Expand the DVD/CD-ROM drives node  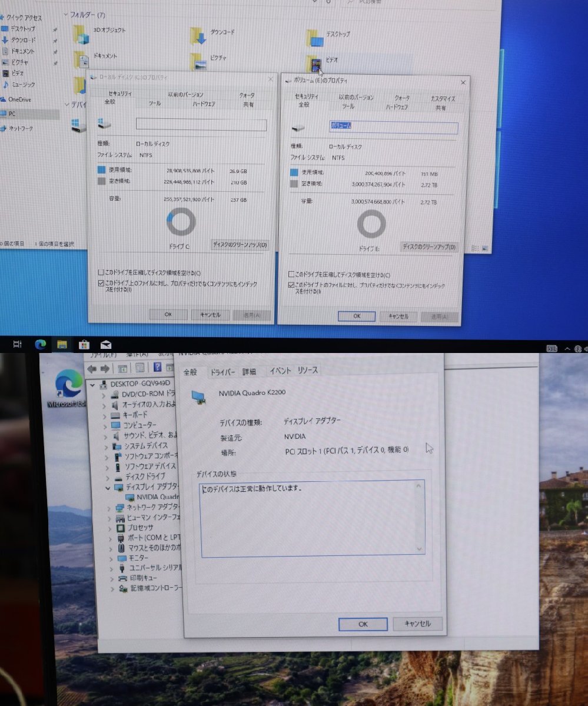(x=105, y=395)
